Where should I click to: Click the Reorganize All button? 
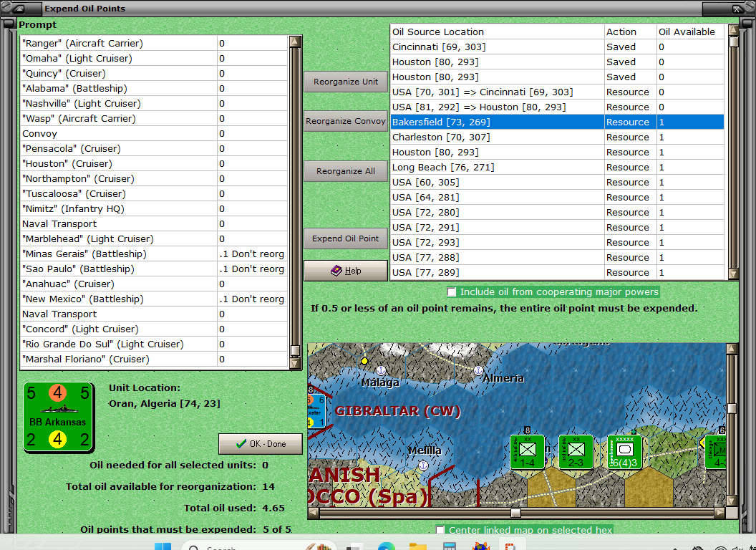[346, 171]
